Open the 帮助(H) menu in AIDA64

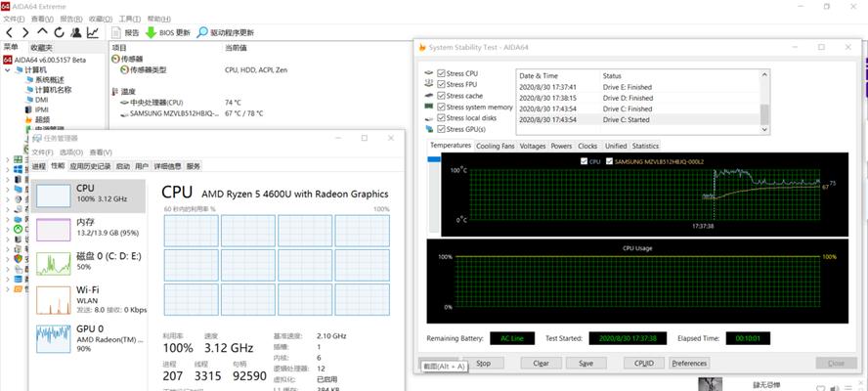[159, 20]
